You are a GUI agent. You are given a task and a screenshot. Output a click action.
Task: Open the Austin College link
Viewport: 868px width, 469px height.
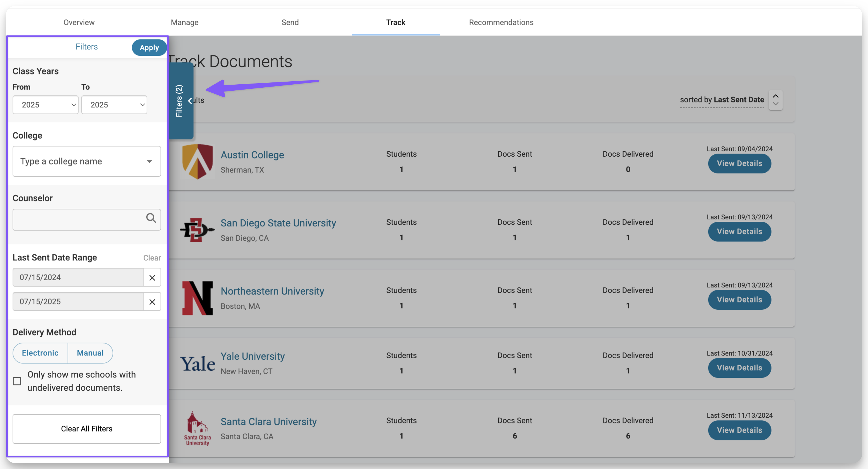252,155
